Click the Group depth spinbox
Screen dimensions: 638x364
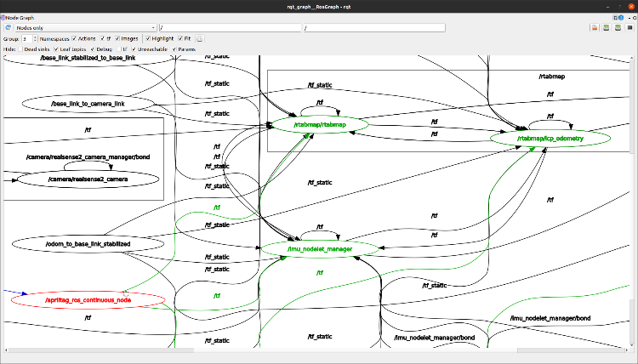click(x=28, y=39)
